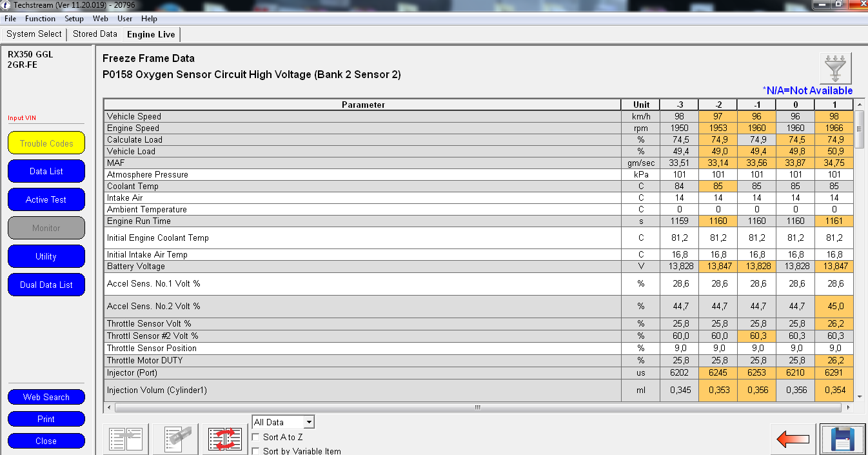Open the Data List screen
The image size is (868, 455).
click(x=46, y=172)
